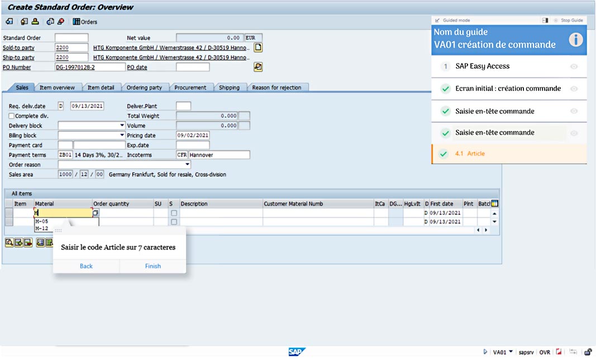Click the items table scroll up arrow
The height and width of the screenshot is (364, 596).
[x=494, y=213]
